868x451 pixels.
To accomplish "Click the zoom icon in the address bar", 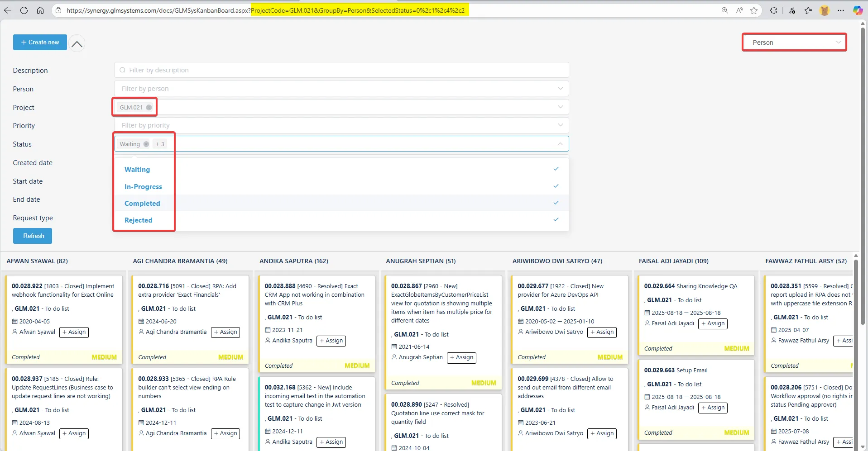I will click(724, 10).
